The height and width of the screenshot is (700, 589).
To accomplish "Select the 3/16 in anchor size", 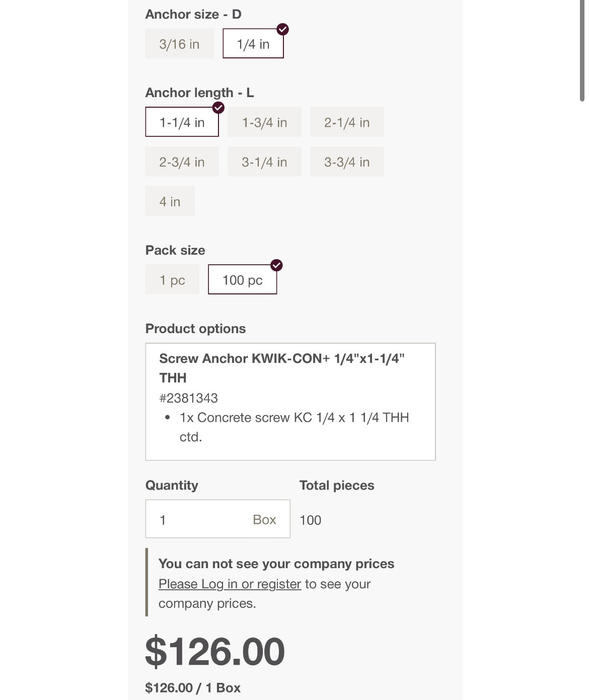I will tap(179, 44).
